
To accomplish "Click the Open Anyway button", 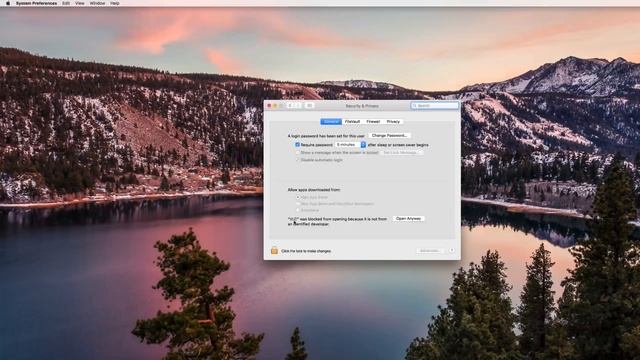I will 408,219.
